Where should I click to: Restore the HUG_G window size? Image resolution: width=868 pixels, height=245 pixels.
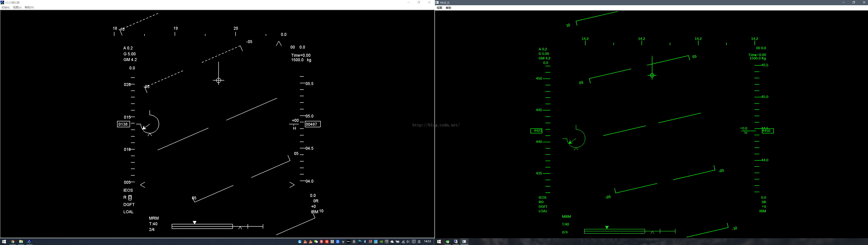pyautogui.click(x=854, y=2)
